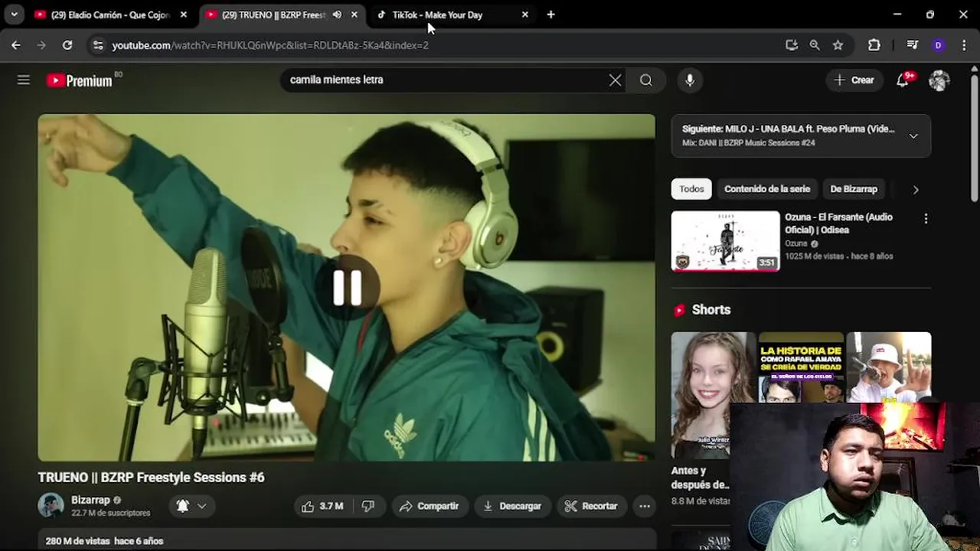Open the Chrome profile D avatar
The image size is (980, 551).
click(938, 45)
